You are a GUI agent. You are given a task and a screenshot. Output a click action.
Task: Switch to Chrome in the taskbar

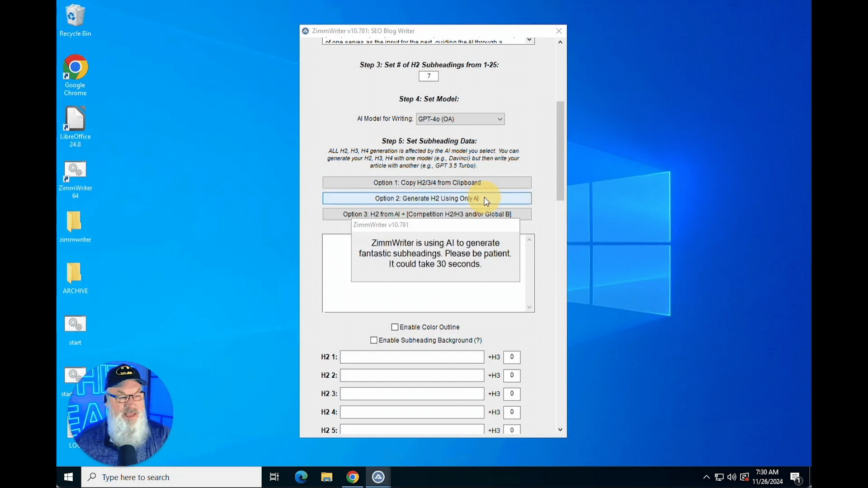click(353, 477)
